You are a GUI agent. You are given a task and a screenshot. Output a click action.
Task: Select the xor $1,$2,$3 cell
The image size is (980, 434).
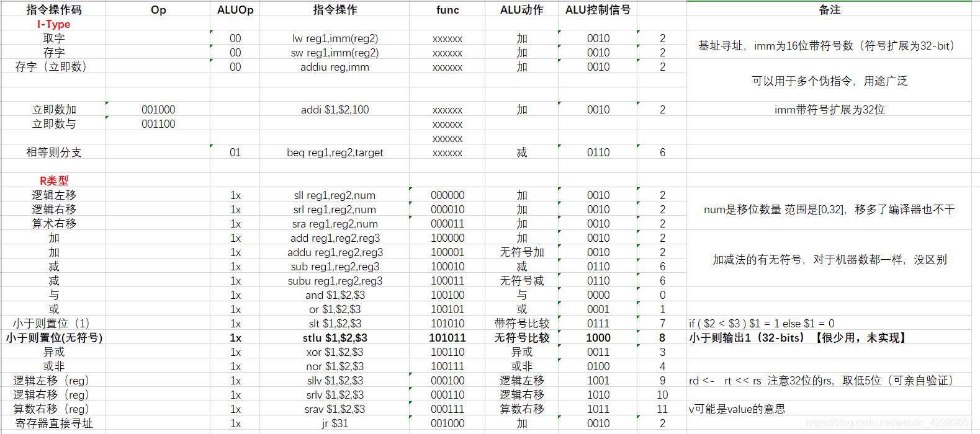coord(335,352)
